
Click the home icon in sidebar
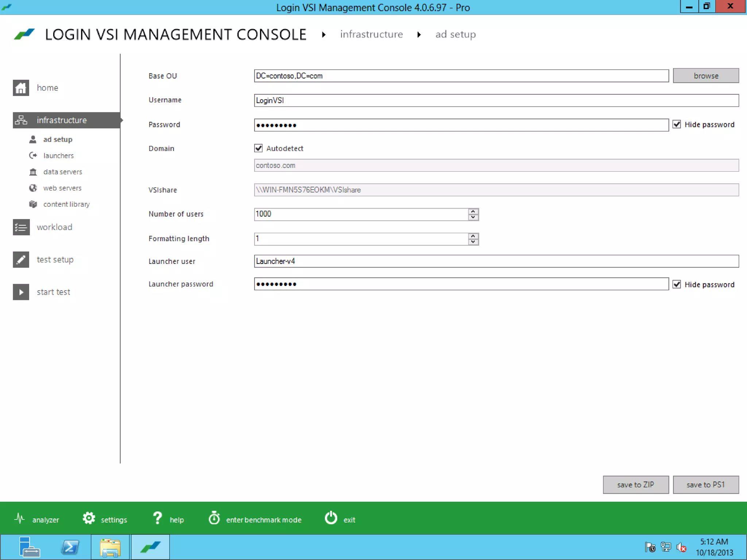(x=21, y=88)
